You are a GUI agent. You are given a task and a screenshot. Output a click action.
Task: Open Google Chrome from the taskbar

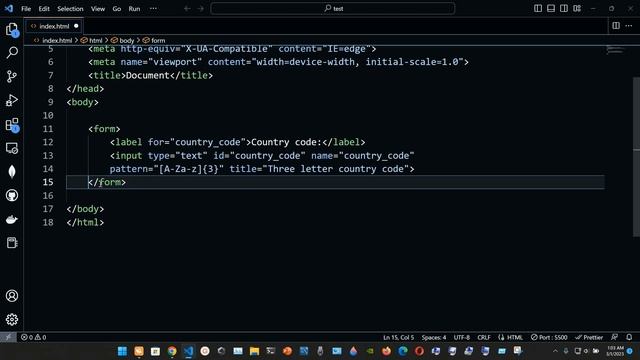pyautogui.click(x=172, y=351)
